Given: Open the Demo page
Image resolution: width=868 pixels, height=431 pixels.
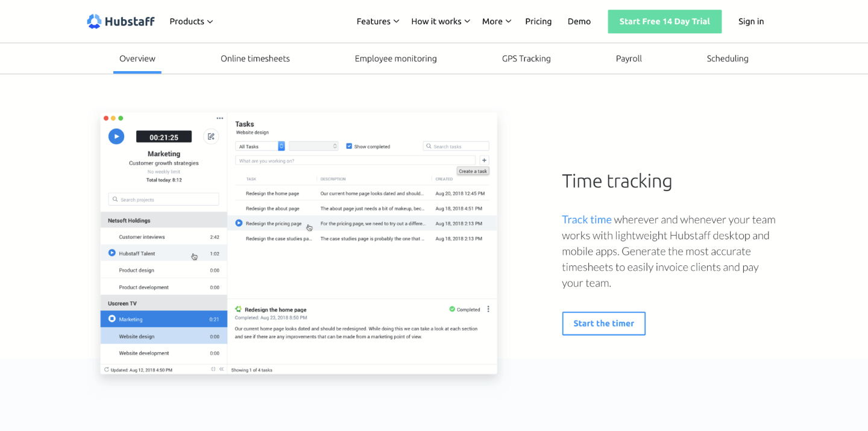Looking at the screenshot, I should click(579, 21).
